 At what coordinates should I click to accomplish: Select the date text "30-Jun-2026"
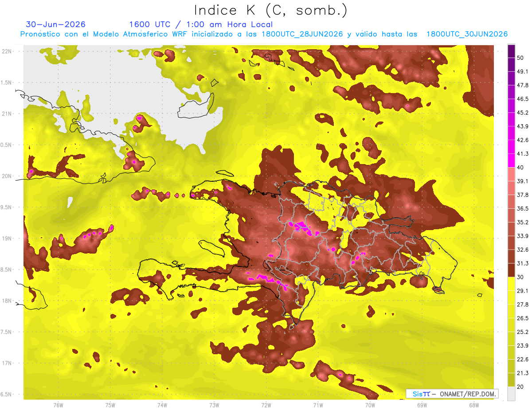coord(56,24)
